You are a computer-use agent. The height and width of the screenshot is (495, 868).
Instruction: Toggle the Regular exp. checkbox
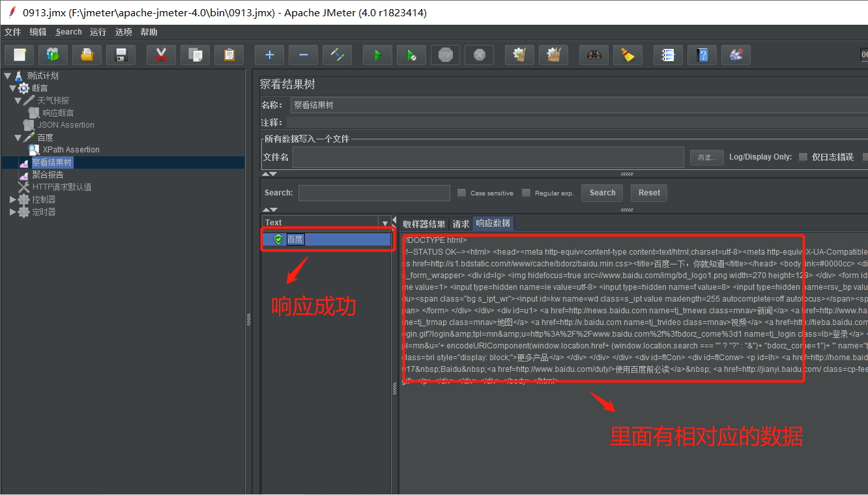[526, 193]
